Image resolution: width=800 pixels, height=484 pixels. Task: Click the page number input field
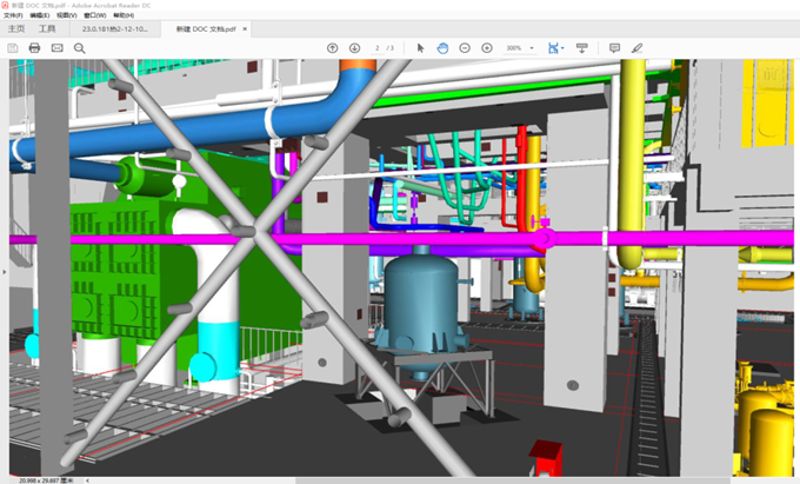(377, 48)
